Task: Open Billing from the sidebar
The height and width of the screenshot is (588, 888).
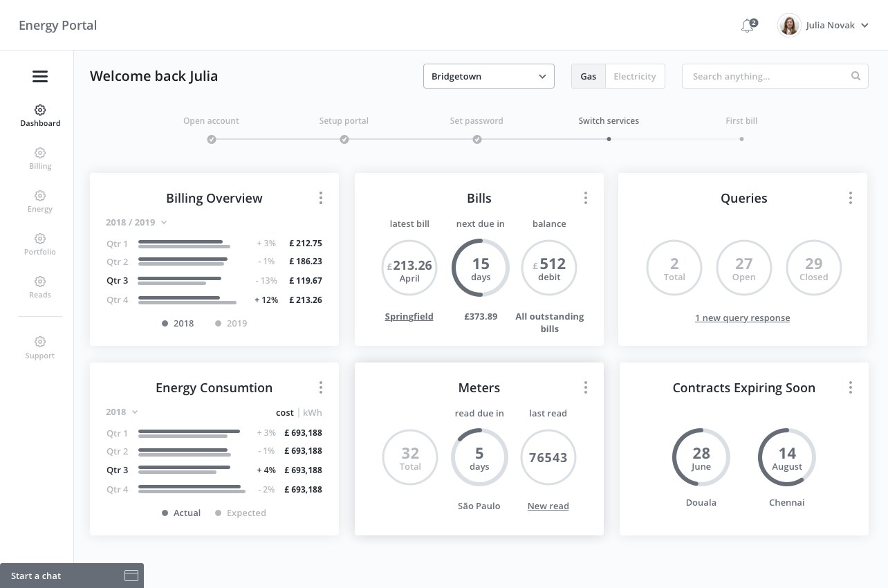Action: tap(40, 158)
